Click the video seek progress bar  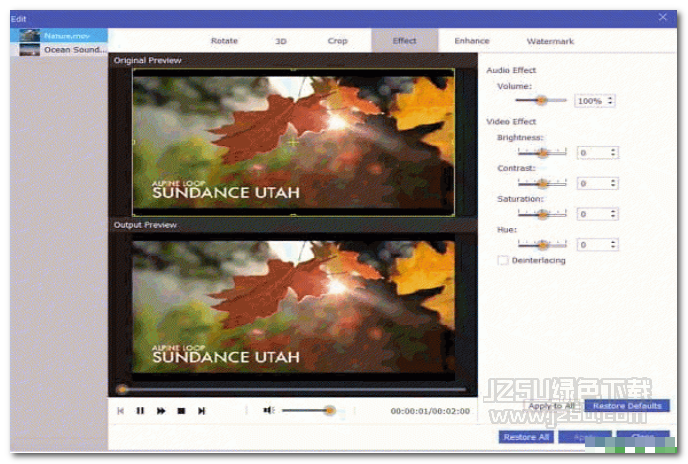click(x=292, y=389)
